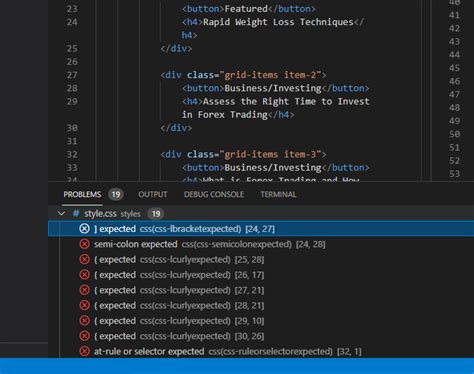Open the OUTPUT tab
The height and width of the screenshot is (374, 474).
pos(153,194)
